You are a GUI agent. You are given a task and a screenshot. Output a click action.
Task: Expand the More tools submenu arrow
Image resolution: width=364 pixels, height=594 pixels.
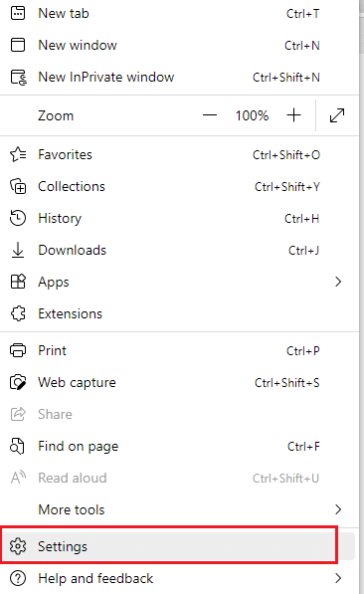pyautogui.click(x=338, y=509)
